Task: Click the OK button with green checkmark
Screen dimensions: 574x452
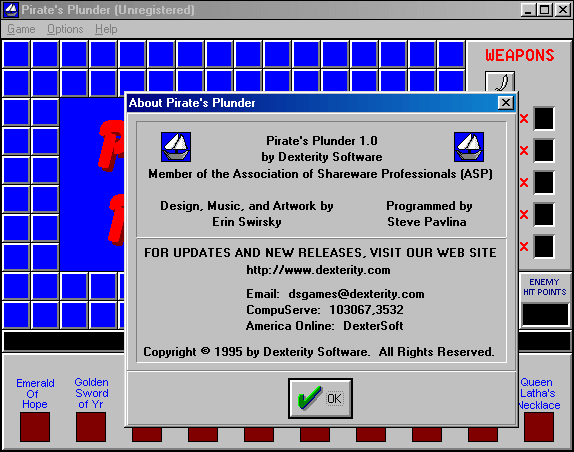Action: coord(320,398)
